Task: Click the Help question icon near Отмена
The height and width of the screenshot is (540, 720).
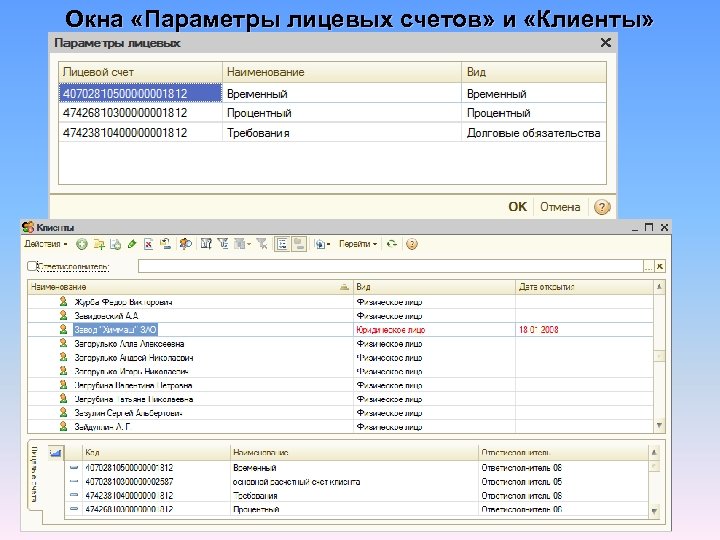Action: [x=602, y=207]
